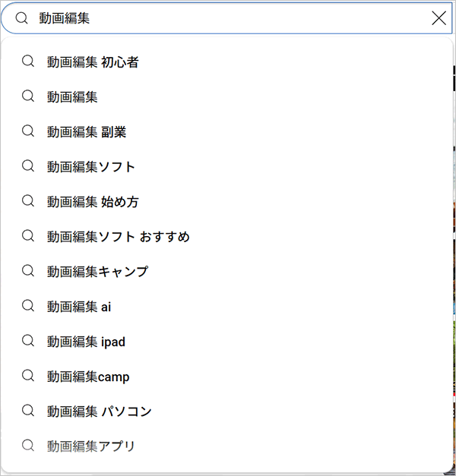Choose the plain 動画編集 suggestion

(x=72, y=97)
